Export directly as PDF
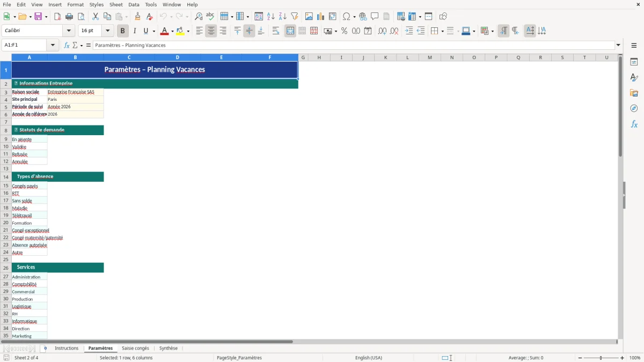The height and width of the screenshot is (362, 644). 57,17
